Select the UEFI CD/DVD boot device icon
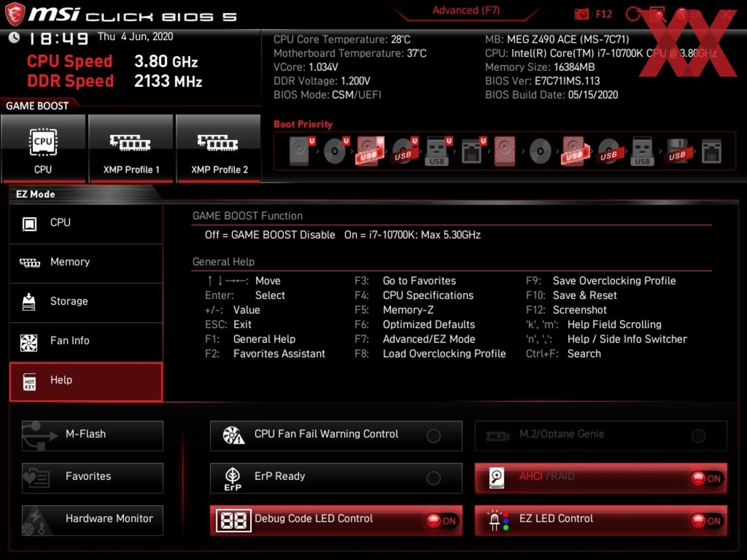747x560 pixels. pyautogui.click(x=336, y=150)
